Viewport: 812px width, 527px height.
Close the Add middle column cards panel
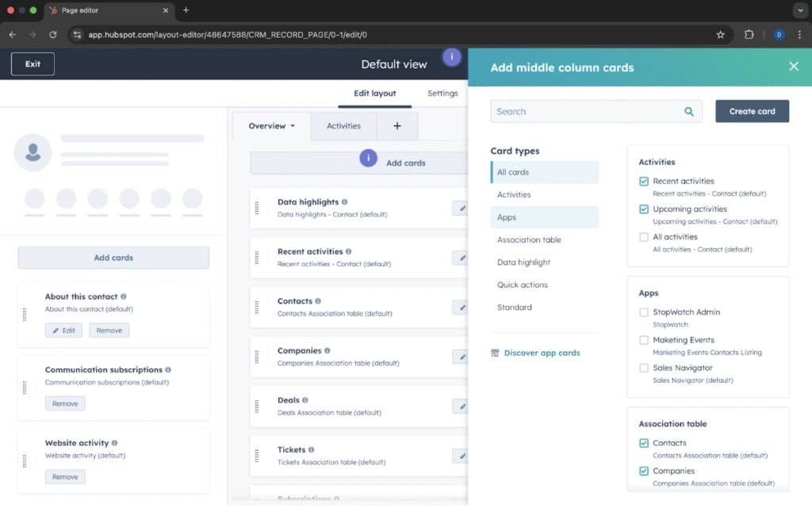[793, 67]
